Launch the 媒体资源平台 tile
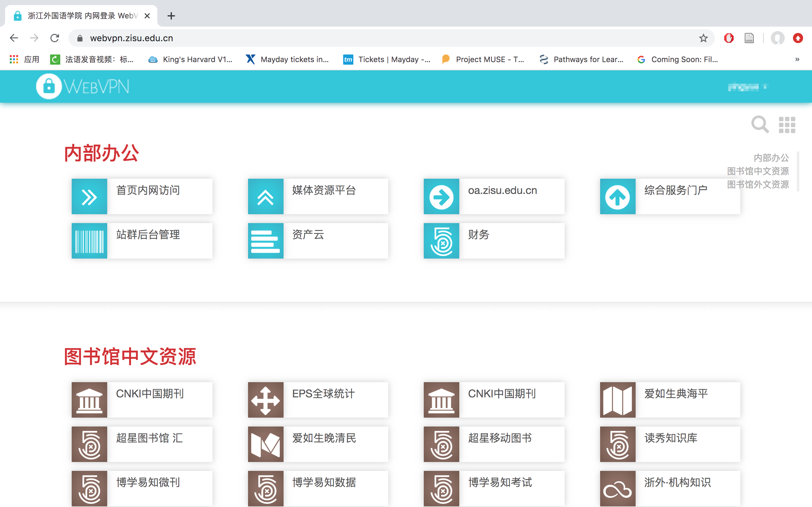Image resolution: width=812 pixels, height=507 pixels. click(318, 196)
